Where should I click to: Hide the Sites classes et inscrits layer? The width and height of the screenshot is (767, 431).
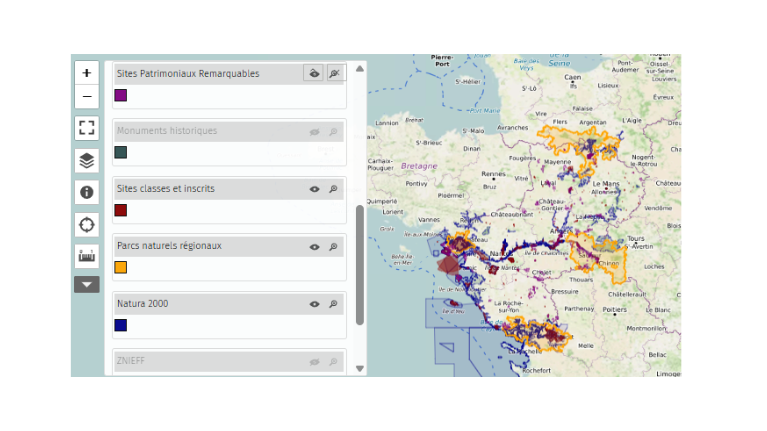(x=315, y=189)
